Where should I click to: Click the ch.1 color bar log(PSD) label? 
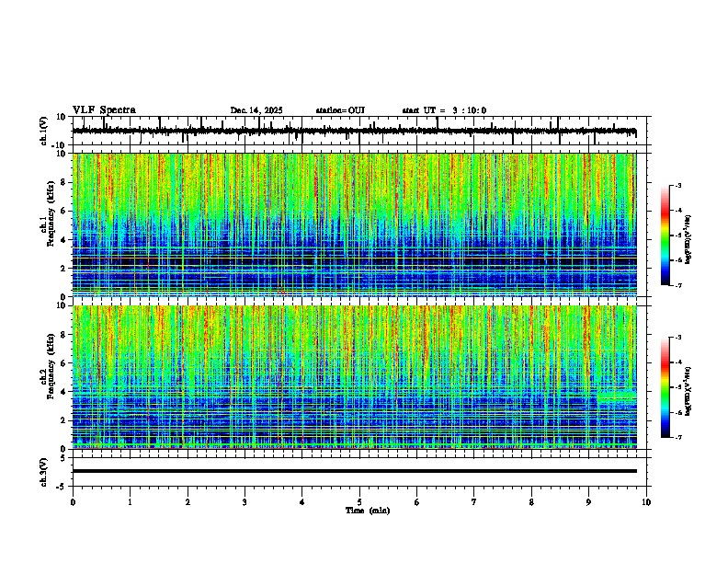click(688, 240)
